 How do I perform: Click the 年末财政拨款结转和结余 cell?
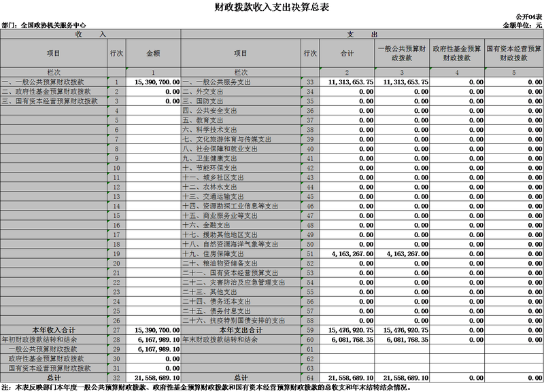241,340
